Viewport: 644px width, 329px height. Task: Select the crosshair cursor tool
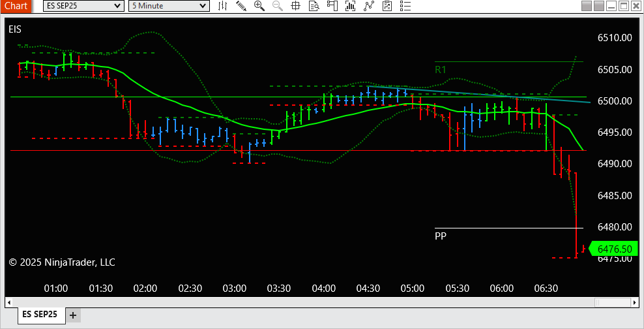tap(296, 6)
